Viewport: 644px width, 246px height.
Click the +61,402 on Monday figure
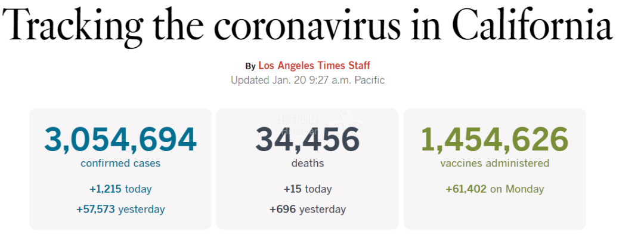494,189
